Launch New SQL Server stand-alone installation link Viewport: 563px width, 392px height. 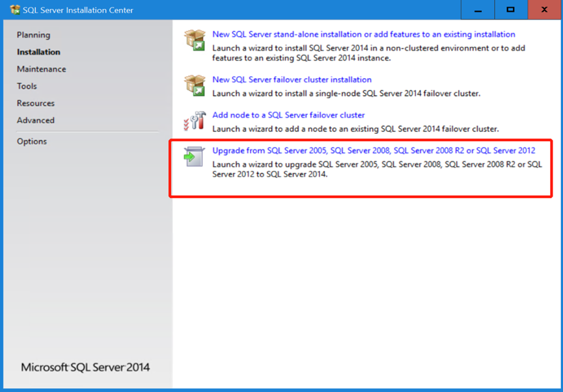coord(363,34)
